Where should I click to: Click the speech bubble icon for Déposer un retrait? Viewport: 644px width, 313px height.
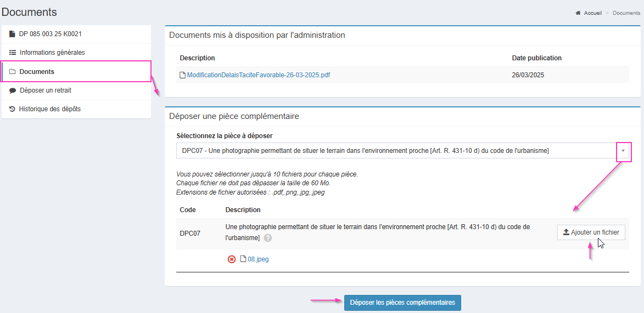click(13, 90)
